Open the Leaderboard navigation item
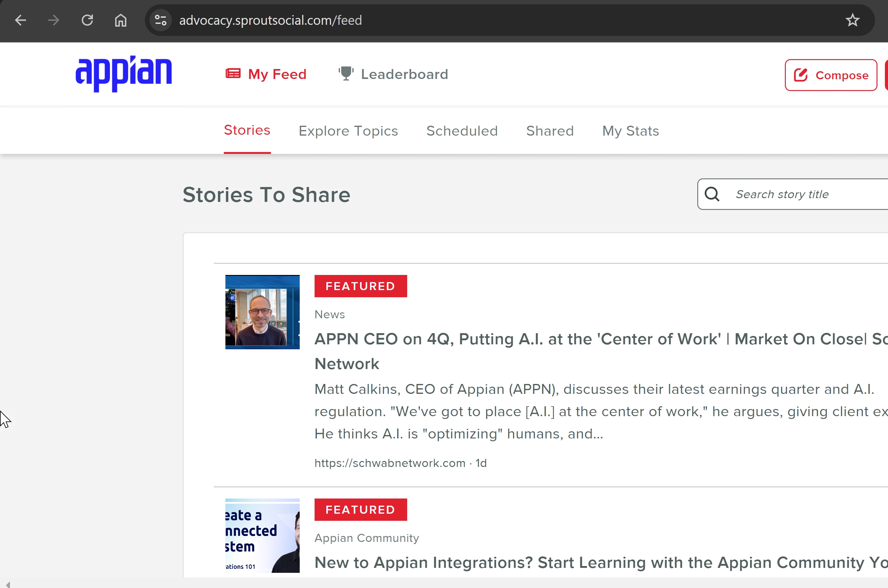The width and height of the screenshot is (888, 588). (393, 74)
